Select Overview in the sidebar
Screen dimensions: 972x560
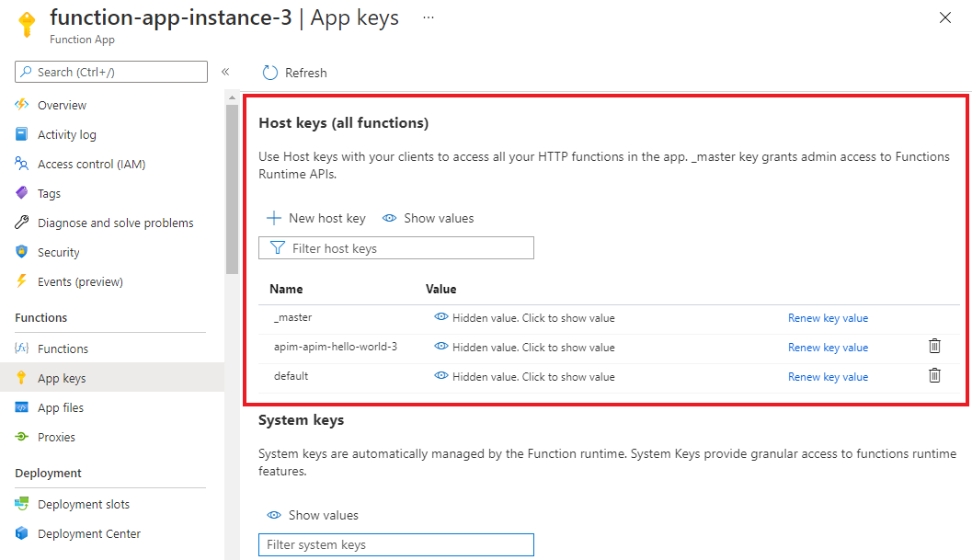point(62,105)
